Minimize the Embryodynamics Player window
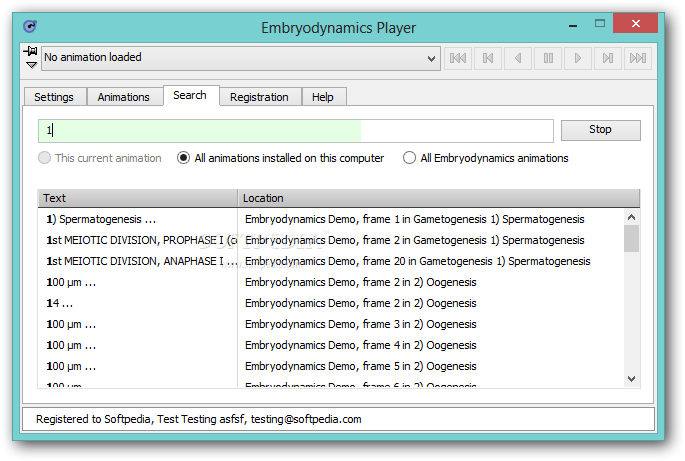Screen dimensions: 685x461 pyautogui.click(x=573, y=25)
